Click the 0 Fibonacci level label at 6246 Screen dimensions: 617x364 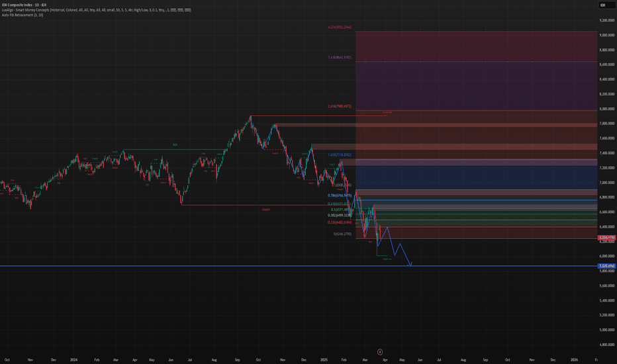tap(342, 234)
